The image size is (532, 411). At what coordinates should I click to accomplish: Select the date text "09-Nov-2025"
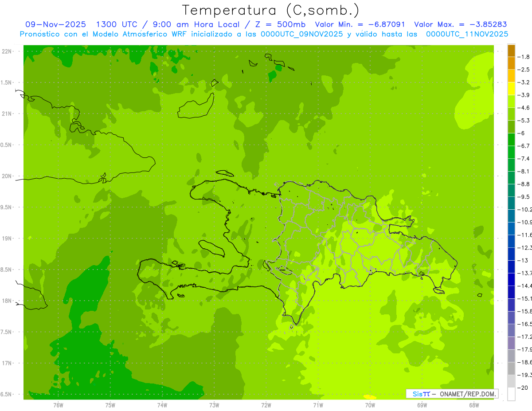55,24
